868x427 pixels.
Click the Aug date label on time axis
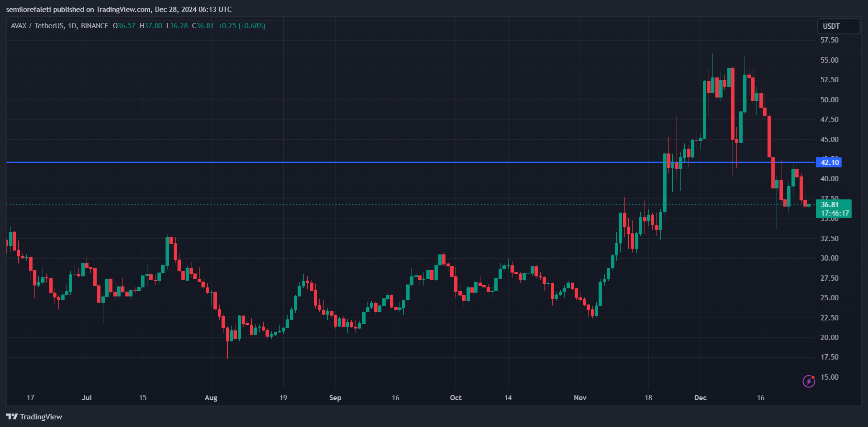click(211, 398)
